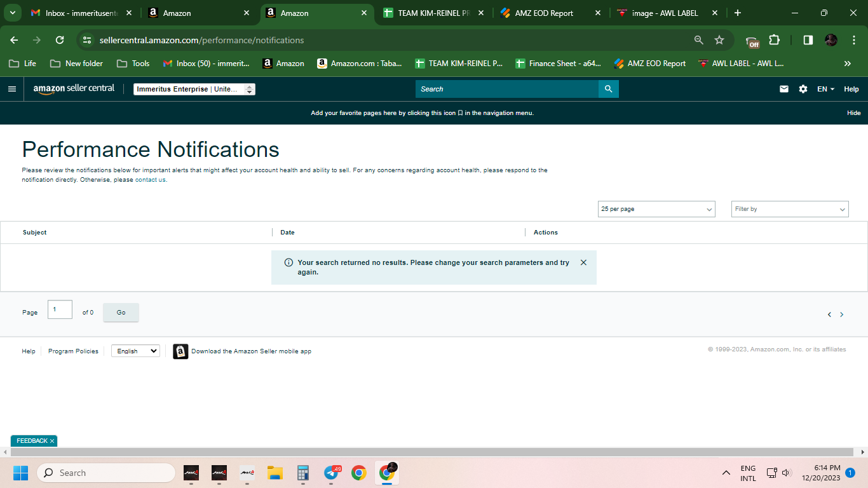
Task: Open a new browser tab
Action: [x=737, y=13]
